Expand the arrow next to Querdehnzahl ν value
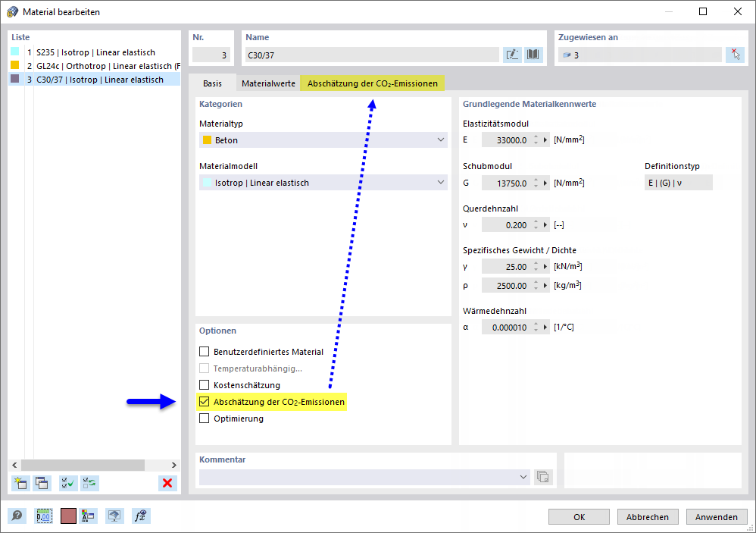756x533 pixels. (x=545, y=224)
